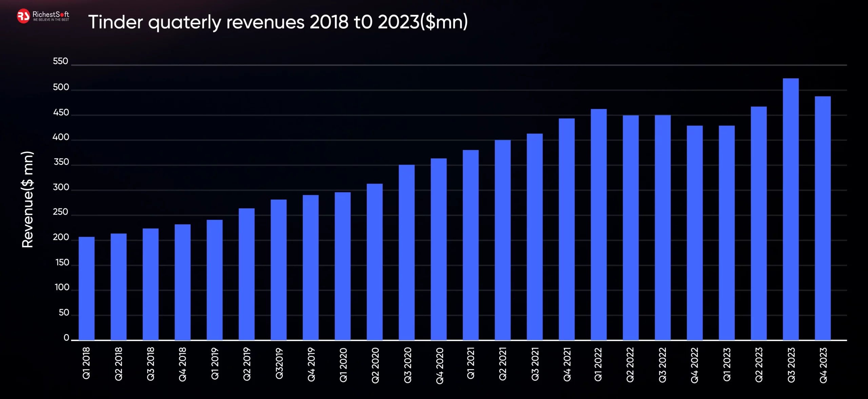Click the 'Q4 2021' x-axis label
Viewport: 868px width, 399px height.
tap(567, 364)
